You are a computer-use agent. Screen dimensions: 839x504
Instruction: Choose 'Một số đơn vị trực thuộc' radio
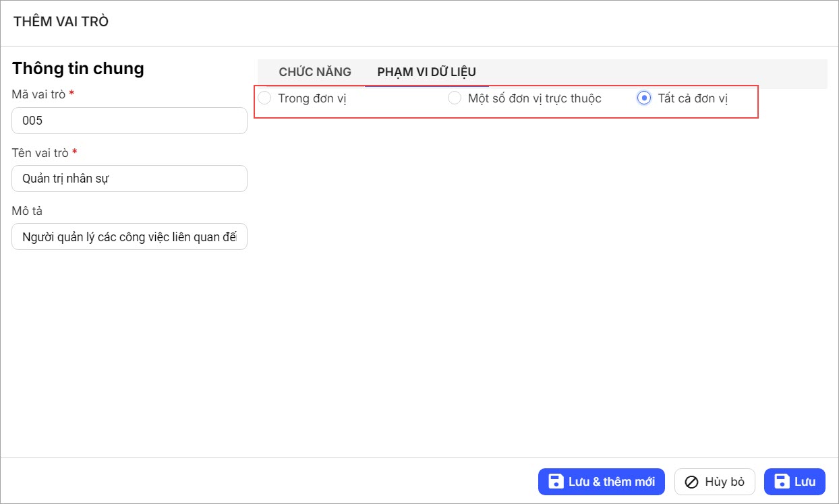click(455, 98)
